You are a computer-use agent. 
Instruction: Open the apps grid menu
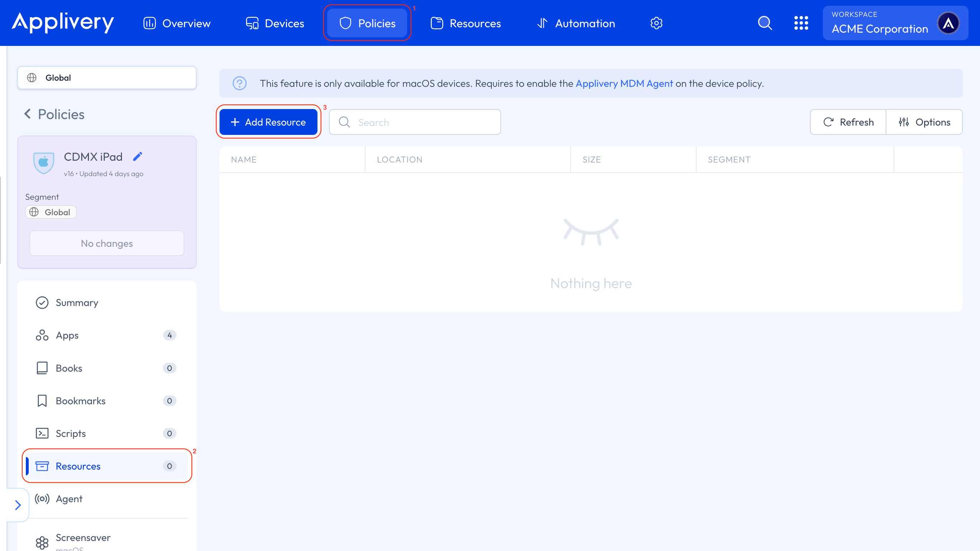point(802,23)
